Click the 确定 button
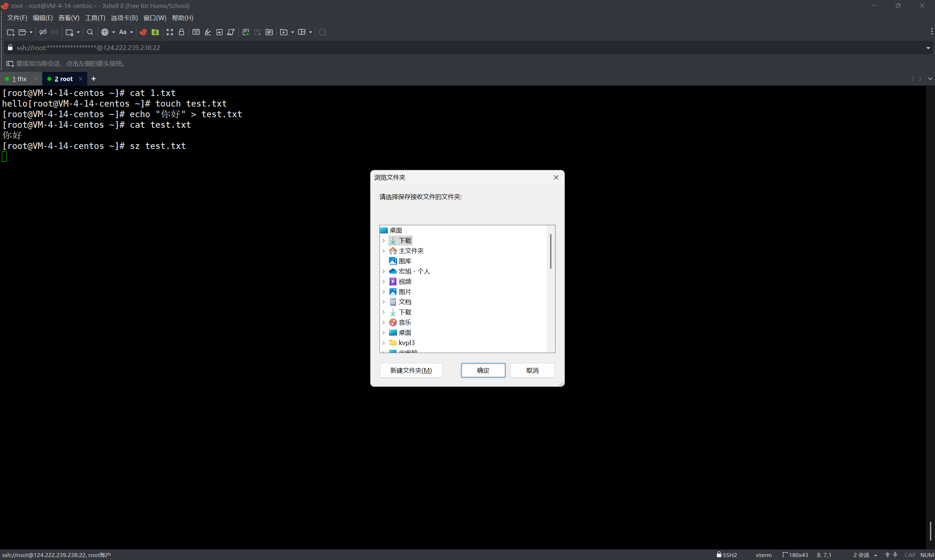The width and height of the screenshot is (935, 560). point(483,370)
